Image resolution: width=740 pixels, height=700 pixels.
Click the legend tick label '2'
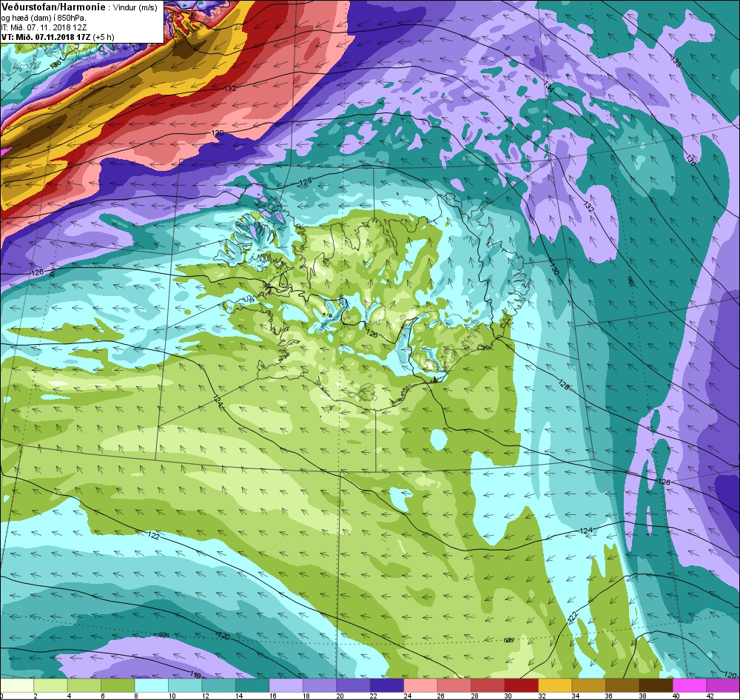[x=36, y=696]
